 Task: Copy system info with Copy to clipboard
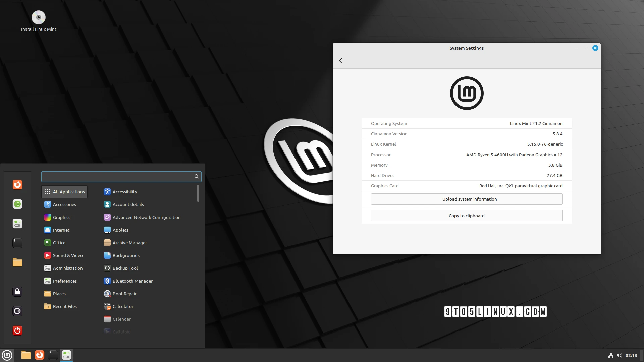[466, 216]
